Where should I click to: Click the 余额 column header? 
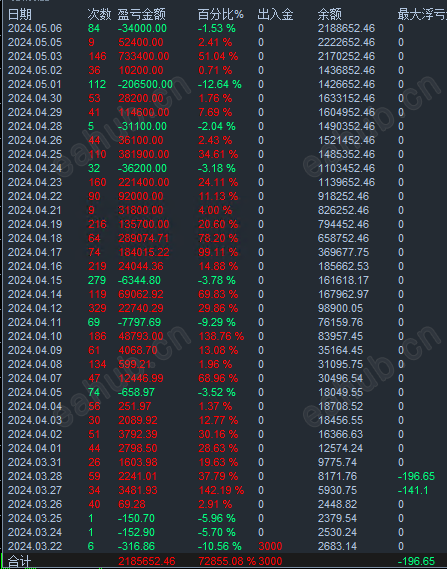pos(329,15)
